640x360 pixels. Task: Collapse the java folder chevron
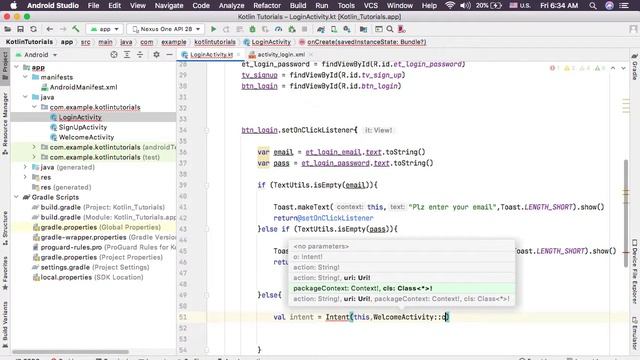click(25, 97)
